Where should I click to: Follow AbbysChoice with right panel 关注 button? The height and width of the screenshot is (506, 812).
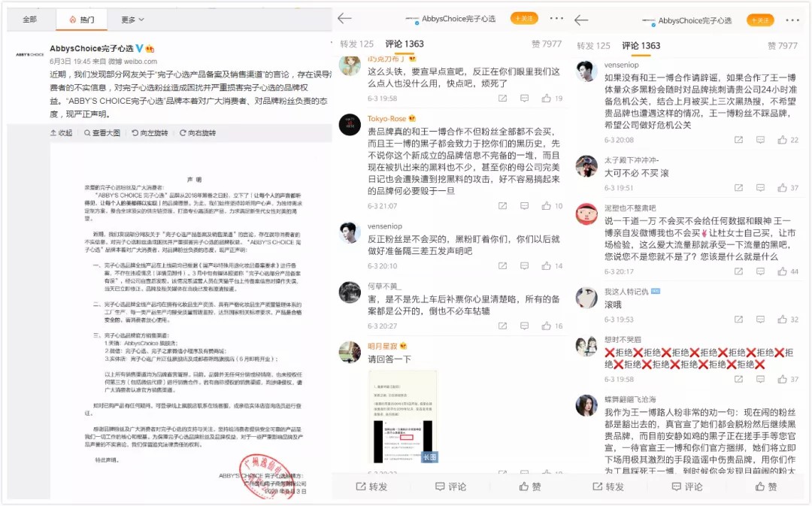[x=760, y=20]
